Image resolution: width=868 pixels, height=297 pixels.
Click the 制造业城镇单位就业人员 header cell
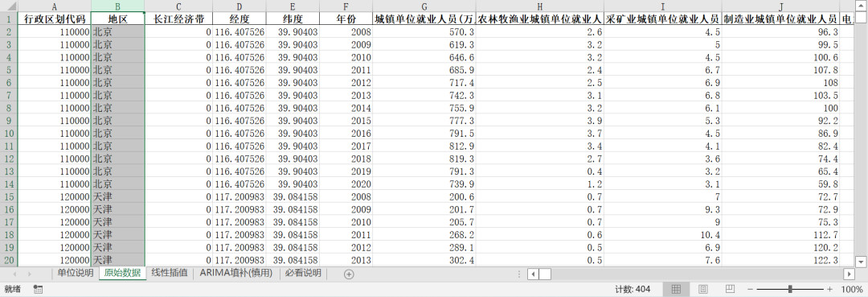(x=780, y=19)
